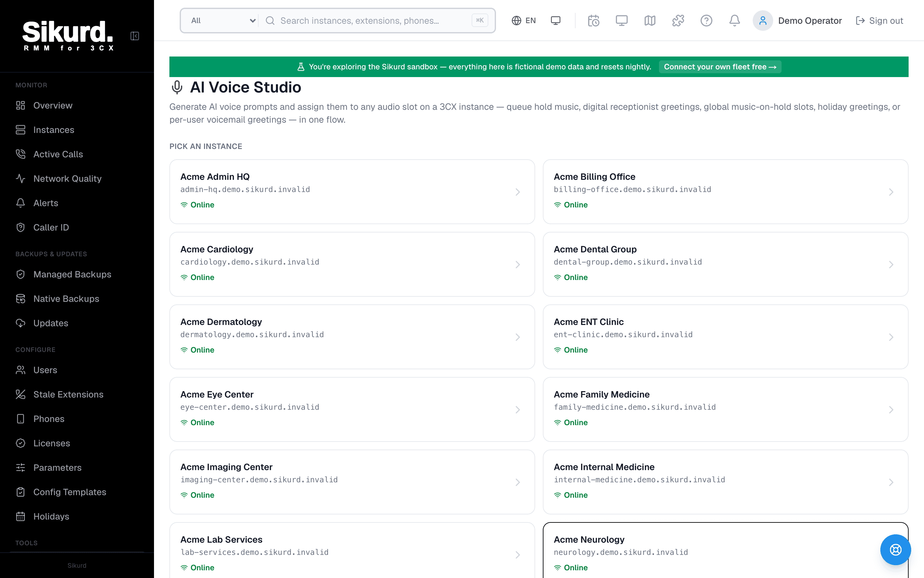Open the map view icon
This screenshot has height=578, width=924.
tap(650, 21)
